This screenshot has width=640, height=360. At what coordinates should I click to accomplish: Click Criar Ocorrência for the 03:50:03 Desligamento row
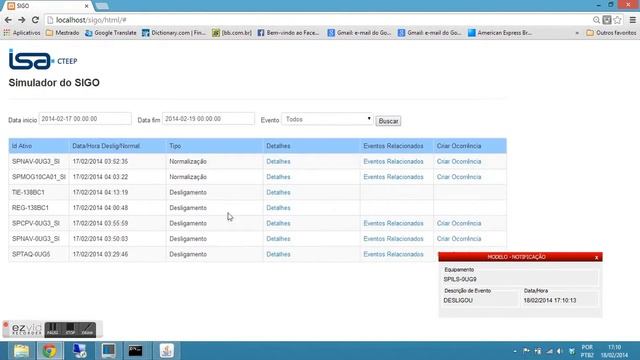pyautogui.click(x=459, y=239)
